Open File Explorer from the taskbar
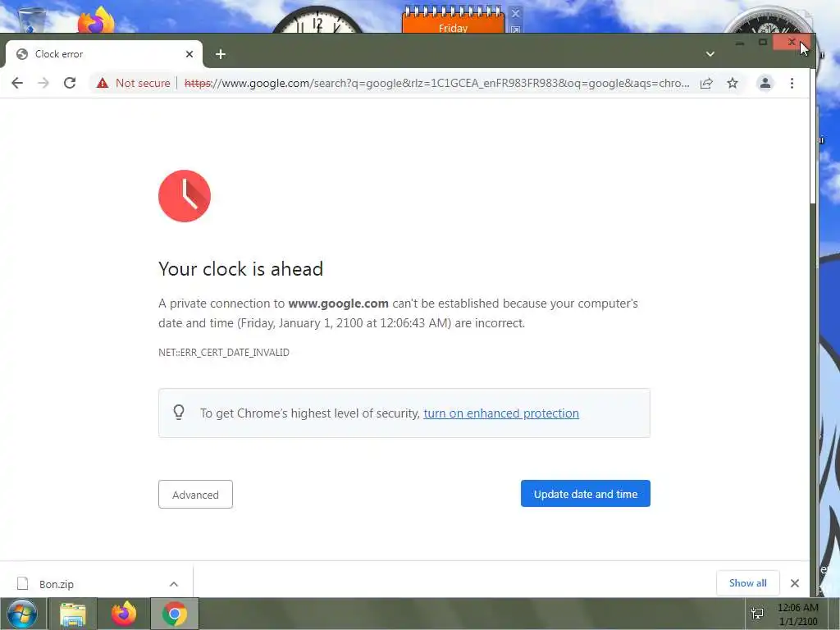840x630 pixels. pyautogui.click(x=73, y=614)
